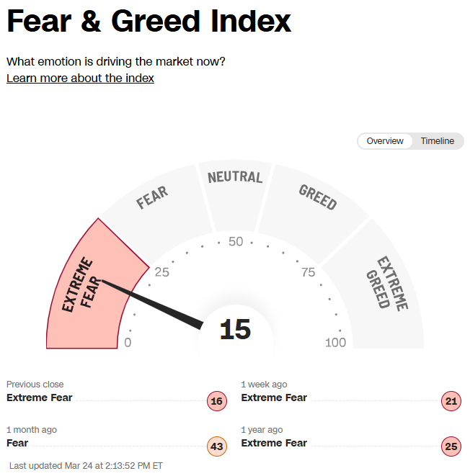Click the 1 week ago badge 21
The width and height of the screenshot is (470, 476).
pyautogui.click(x=451, y=401)
